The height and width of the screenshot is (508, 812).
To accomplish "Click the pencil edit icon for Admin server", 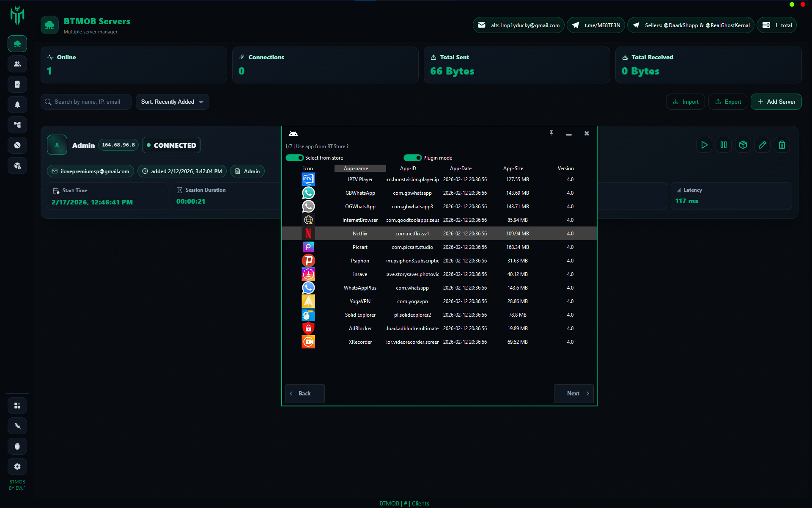I will click(763, 145).
